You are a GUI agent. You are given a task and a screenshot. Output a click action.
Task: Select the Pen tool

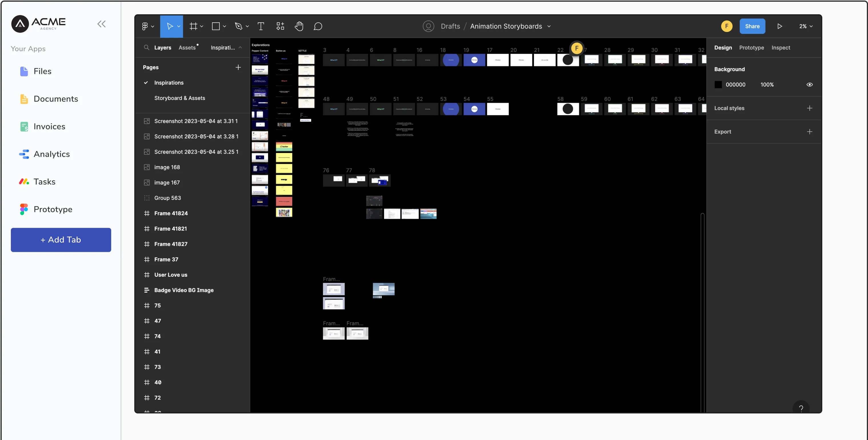(x=239, y=26)
